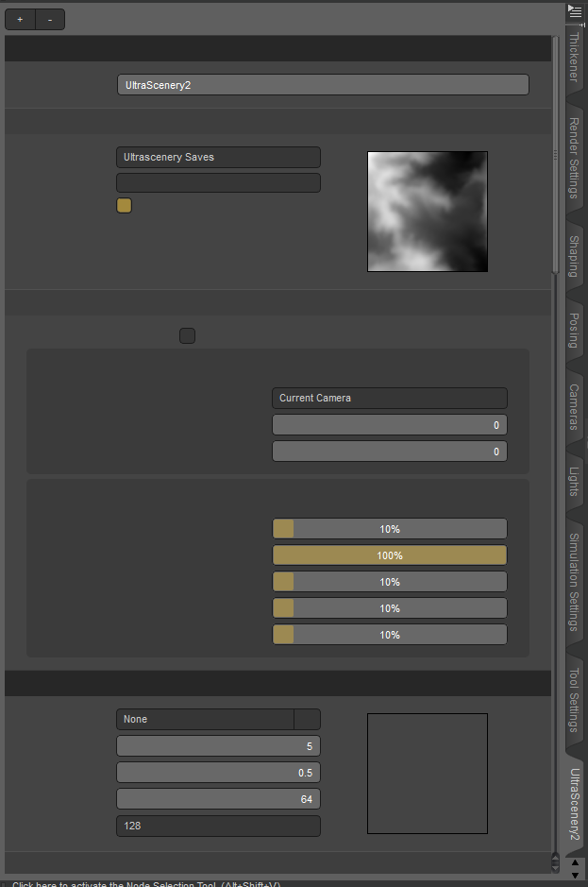Image resolution: width=588 pixels, height=887 pixels.
Task: Adjust the bottom-most 10% slider
Action: click(390, 635)
